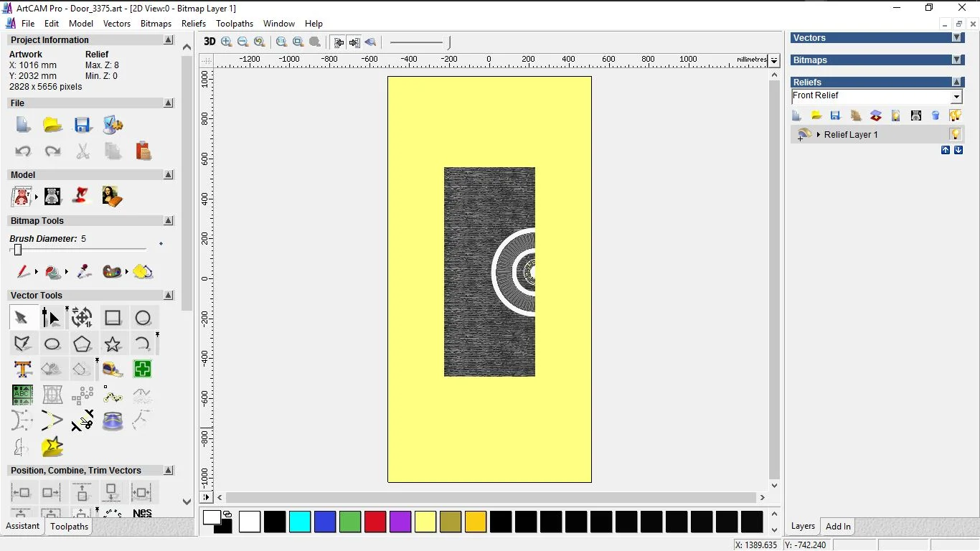The width and height of the screenshot is (980, 551).
Task: Choose the Create Star vector tool
Action: click(x=113, y=344)
